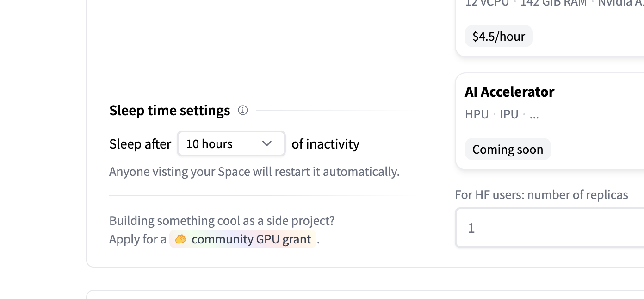Click the Coming soon badge
The height and width of the screenshot is (299, 644).
[508, 149]
